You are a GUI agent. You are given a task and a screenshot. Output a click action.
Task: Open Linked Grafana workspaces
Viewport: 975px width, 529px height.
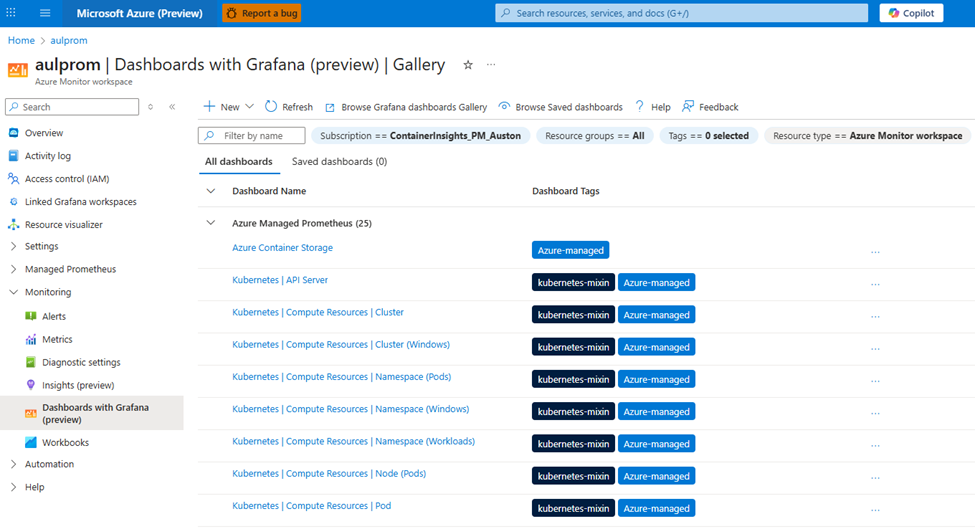80,202
